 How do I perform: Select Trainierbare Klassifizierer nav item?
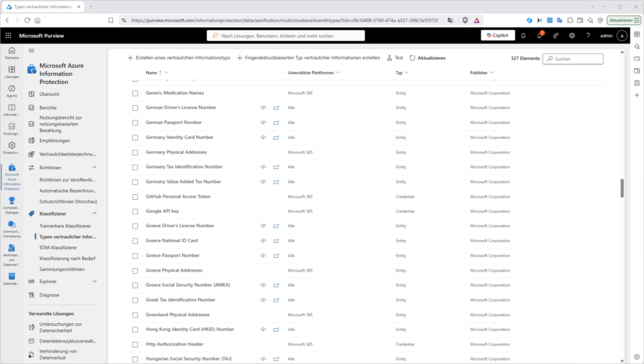65,226
